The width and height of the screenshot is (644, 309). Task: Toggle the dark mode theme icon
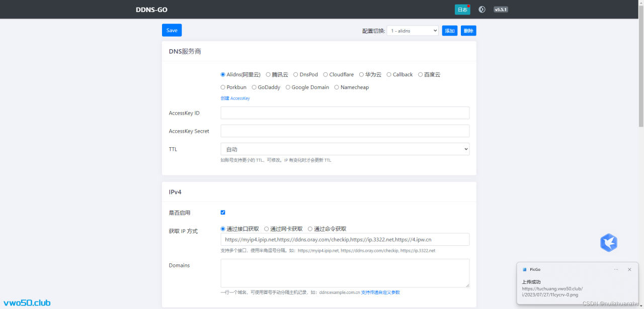point(481,10)
